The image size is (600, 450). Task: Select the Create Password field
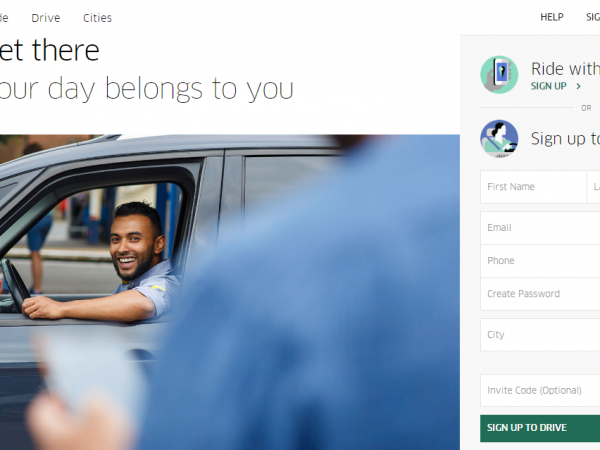(x=540, y=294)
